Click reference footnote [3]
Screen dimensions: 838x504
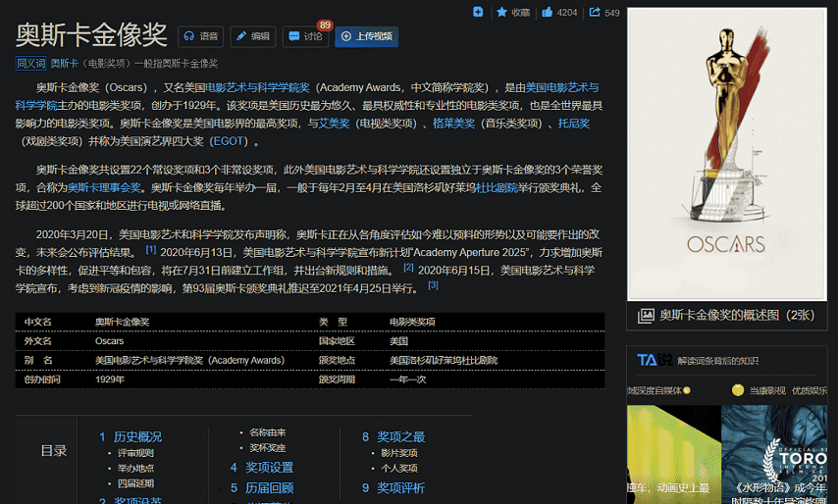[433, 285]
